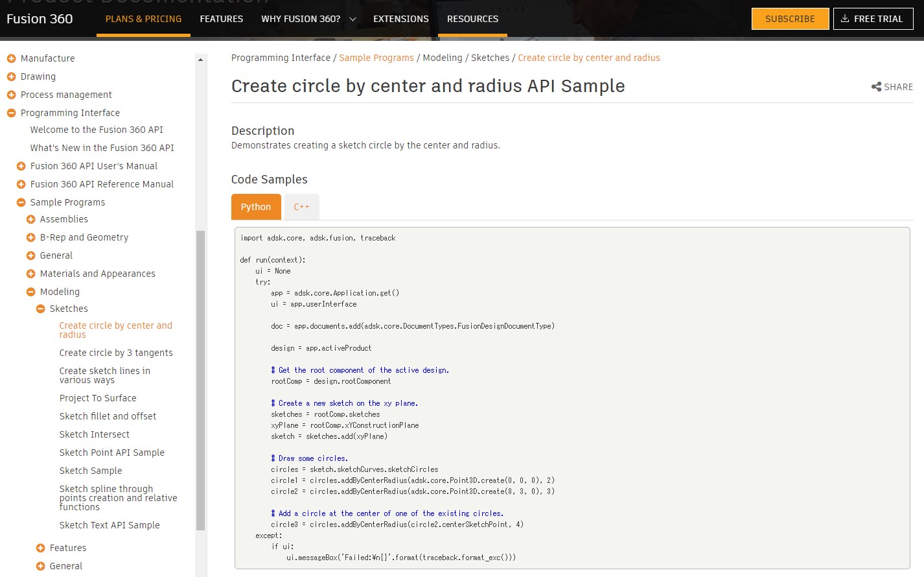Open the Sketch Intersect sample
The height and width of the screenshot is (577, 924).
point(94,434)
